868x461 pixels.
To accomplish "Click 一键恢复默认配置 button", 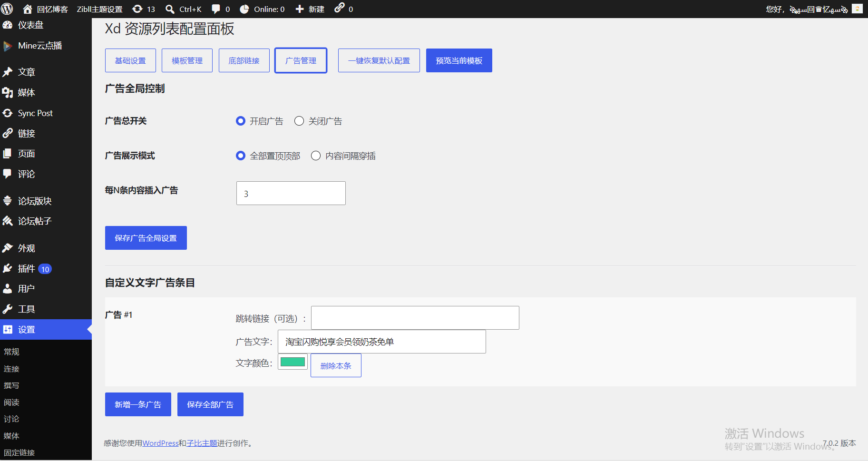I will tap(379, 60).
